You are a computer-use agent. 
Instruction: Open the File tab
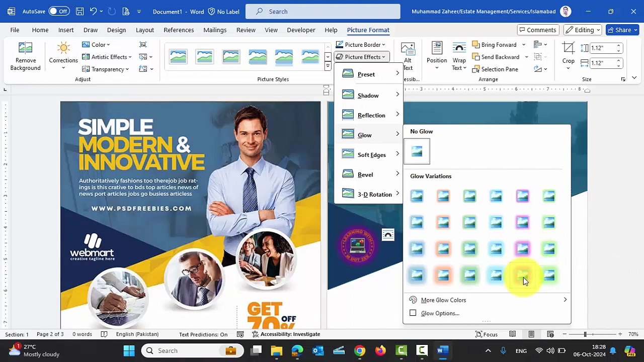(x=15, y=30)
